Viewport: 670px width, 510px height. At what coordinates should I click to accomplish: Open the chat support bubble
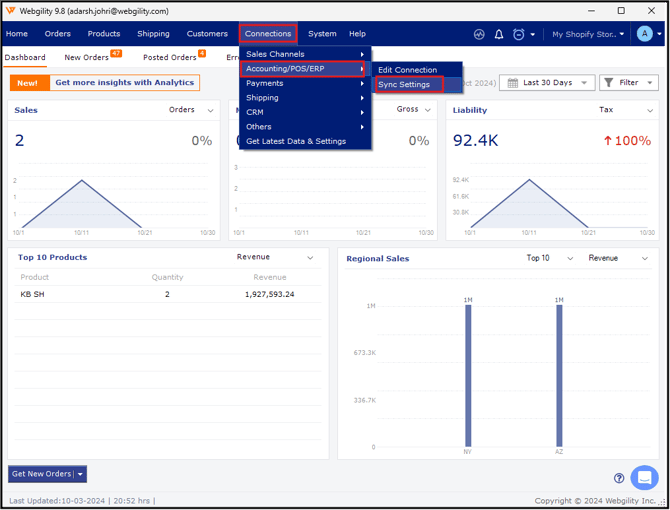[x=644, y=477]
